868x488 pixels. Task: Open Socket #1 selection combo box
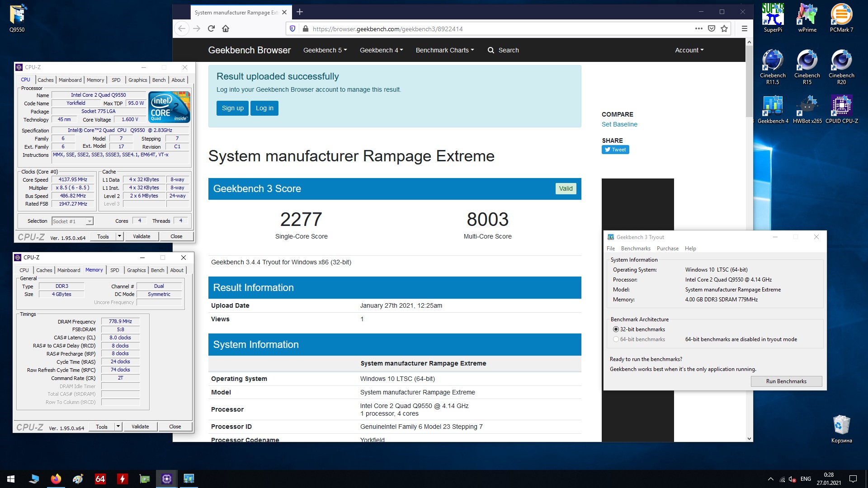click(x=72, y=221)
